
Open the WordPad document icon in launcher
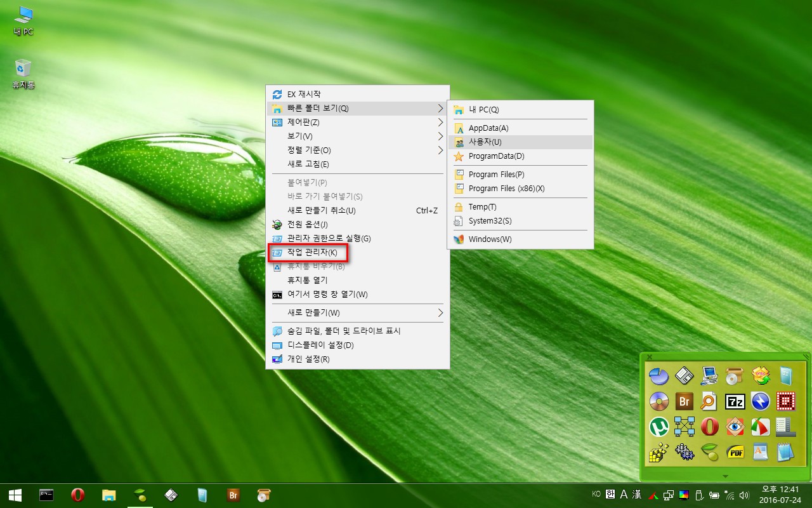pos(760,452)
